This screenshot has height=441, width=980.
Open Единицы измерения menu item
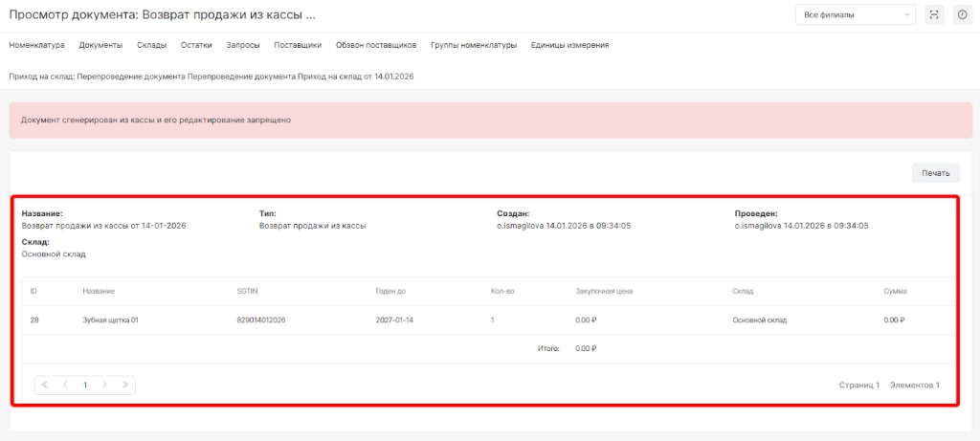click(569, 45)
